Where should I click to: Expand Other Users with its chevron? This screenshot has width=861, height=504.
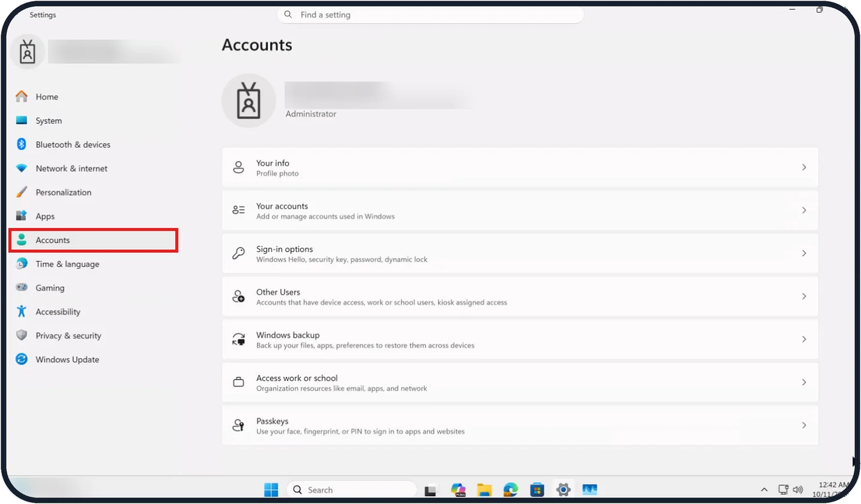804,296
